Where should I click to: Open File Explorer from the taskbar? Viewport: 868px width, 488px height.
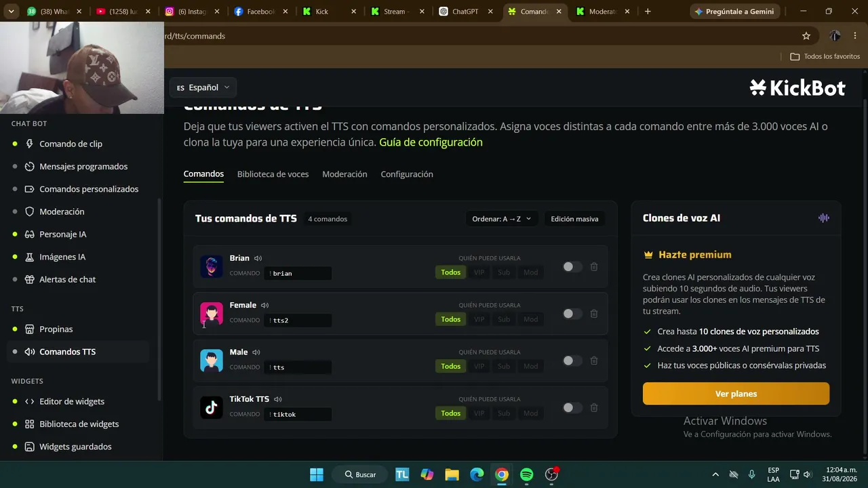[452, 474]
